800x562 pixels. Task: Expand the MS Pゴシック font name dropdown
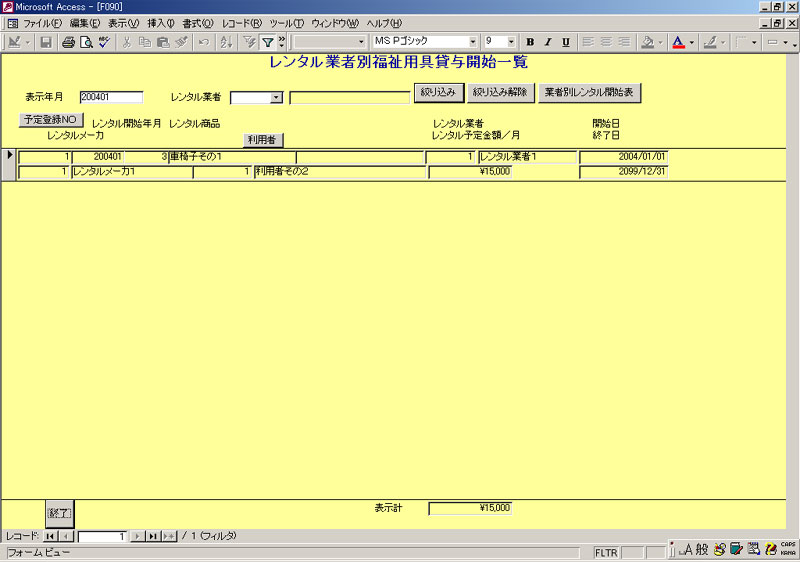473,42
